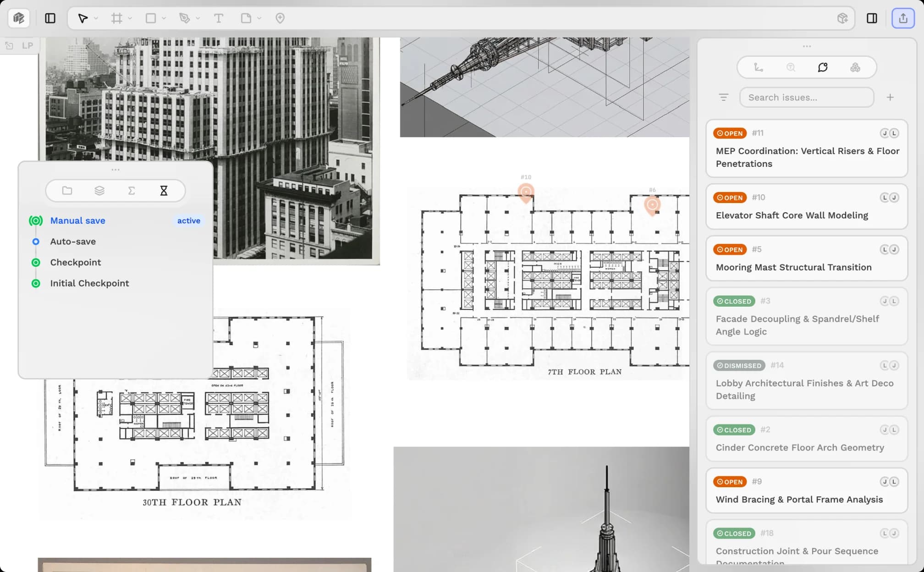Select the Text tool
This screenshot has height=572, width=924.
(x=219, y=18)
